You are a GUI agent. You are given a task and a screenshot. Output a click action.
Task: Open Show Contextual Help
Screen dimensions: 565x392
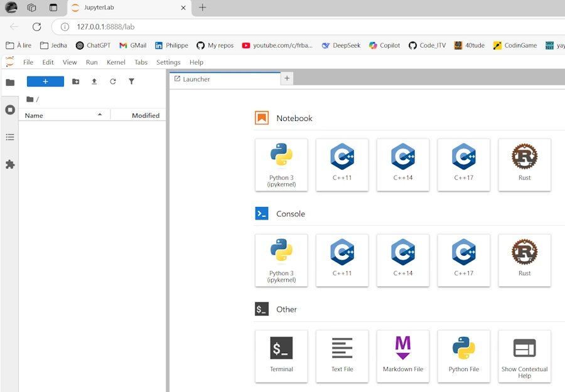(525, 356)
